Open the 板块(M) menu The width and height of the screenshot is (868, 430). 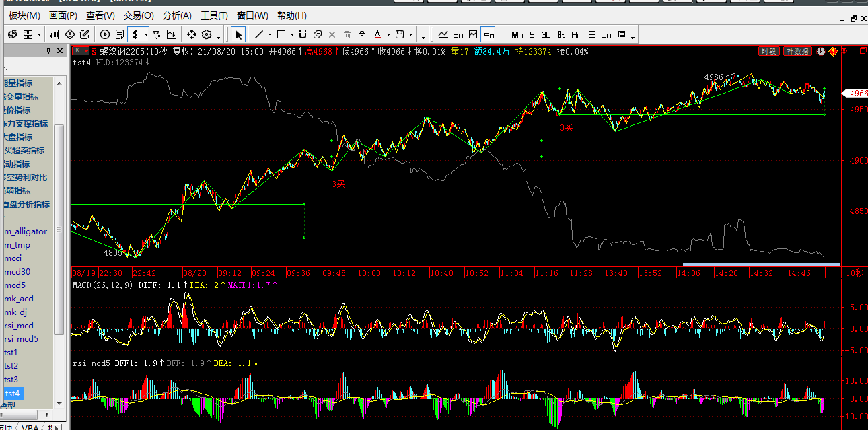[x=24, y=15]
